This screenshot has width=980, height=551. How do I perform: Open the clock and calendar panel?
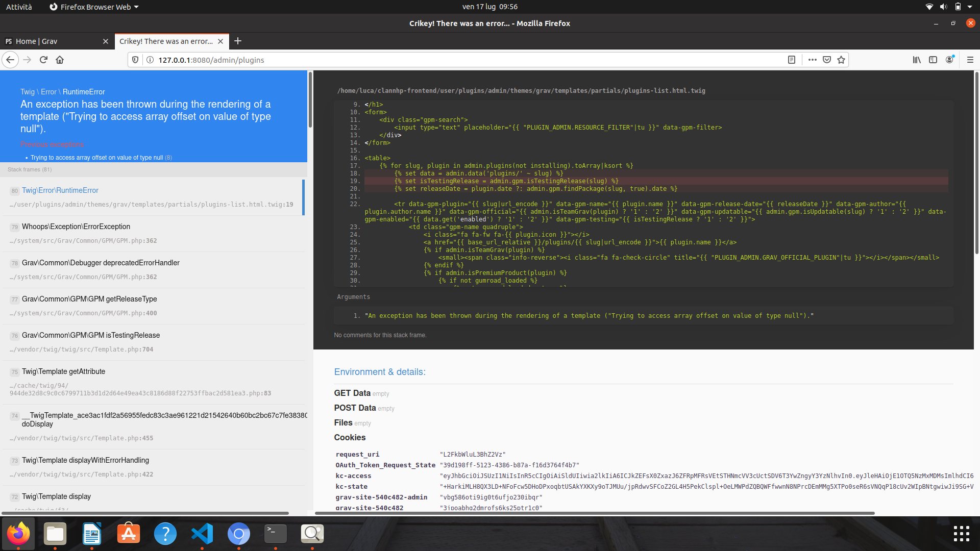[490, 7]
